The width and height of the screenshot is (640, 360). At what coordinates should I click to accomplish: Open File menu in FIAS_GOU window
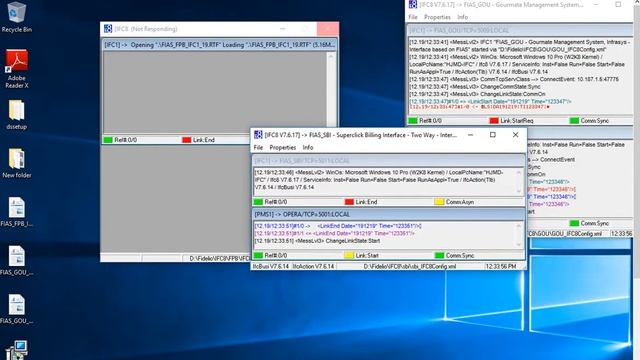(x=413, y=17)
